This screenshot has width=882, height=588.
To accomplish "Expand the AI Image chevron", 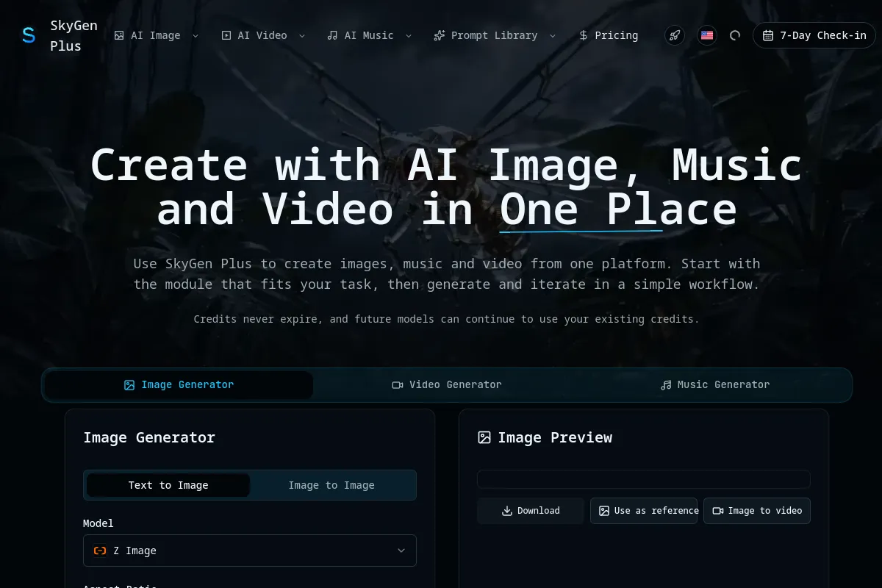I will pos(196,35).
